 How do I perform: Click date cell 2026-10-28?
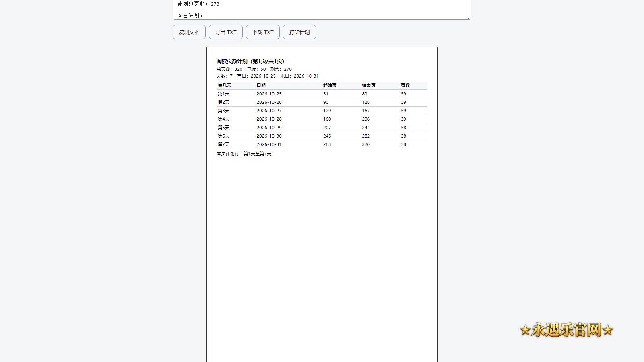[x=269, y=119]
